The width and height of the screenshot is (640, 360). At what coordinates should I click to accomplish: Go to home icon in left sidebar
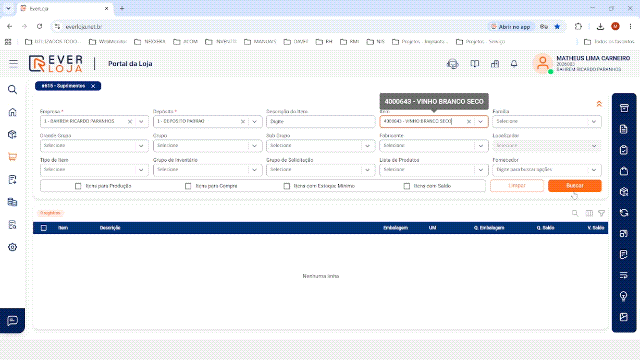12,112
